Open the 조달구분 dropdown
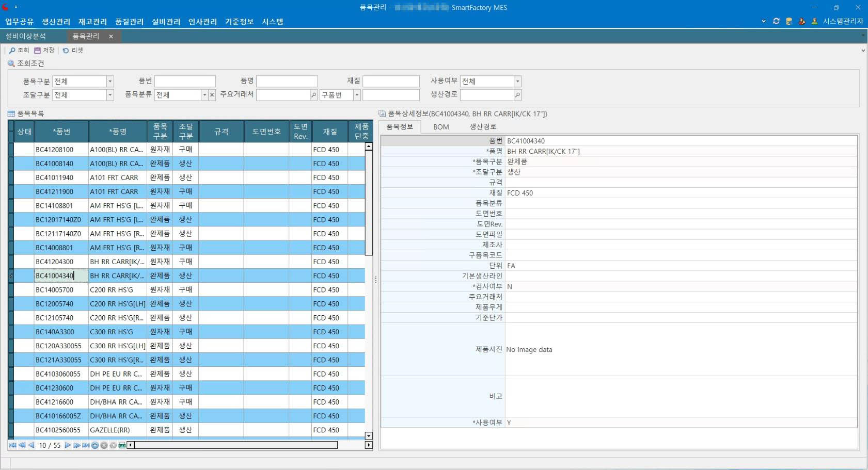868x470 pixels. coord(110,95)
